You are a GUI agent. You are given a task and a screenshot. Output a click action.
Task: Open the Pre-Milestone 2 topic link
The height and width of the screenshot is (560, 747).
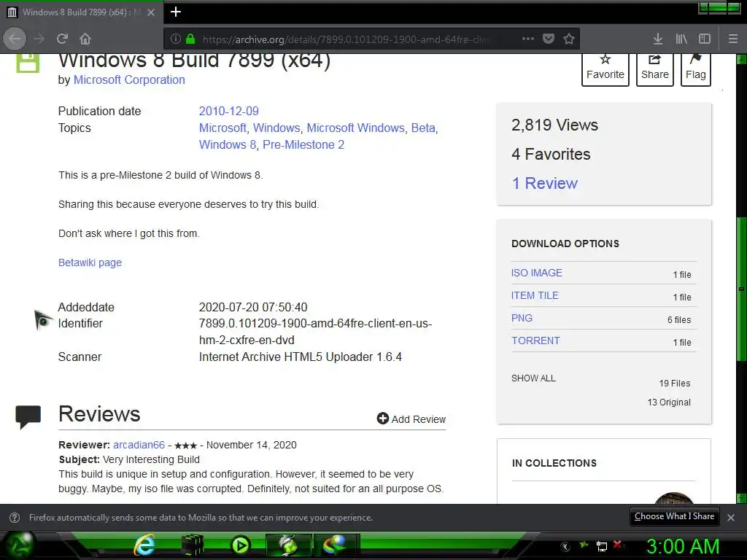click(x=303, y=144)
